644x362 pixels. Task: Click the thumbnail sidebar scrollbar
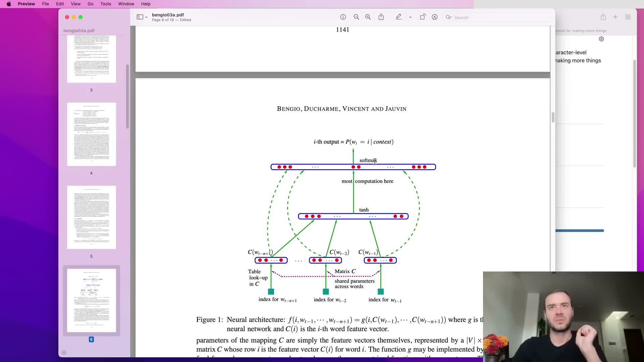click(x=127, y=97)
